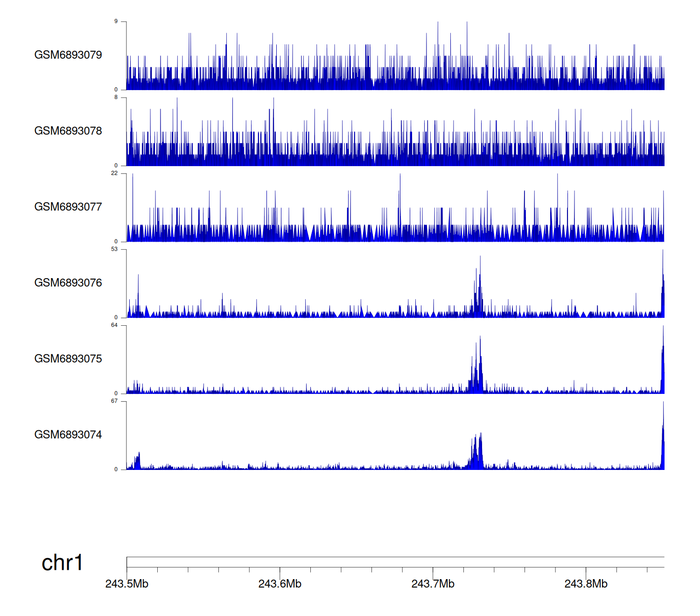This screenshot has height=616, width=700.
Task: Click the GSM6893079 track label
Action: point(68,55)
